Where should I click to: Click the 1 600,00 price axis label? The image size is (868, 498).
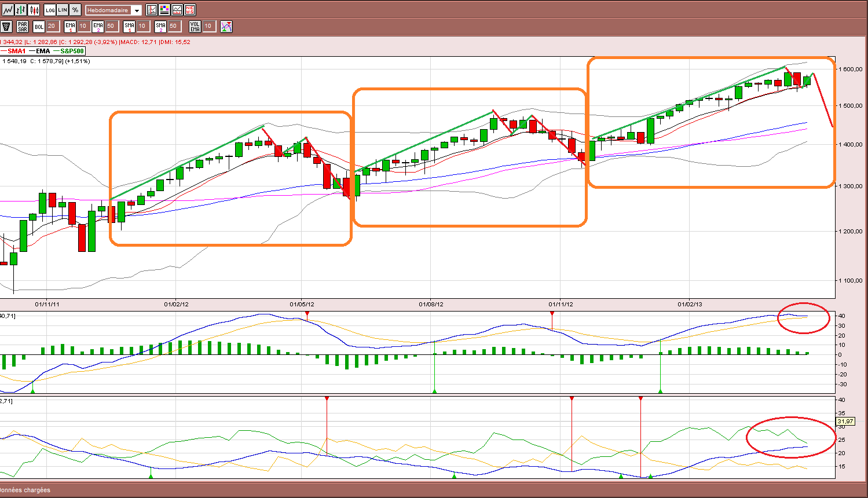[851, 69]
